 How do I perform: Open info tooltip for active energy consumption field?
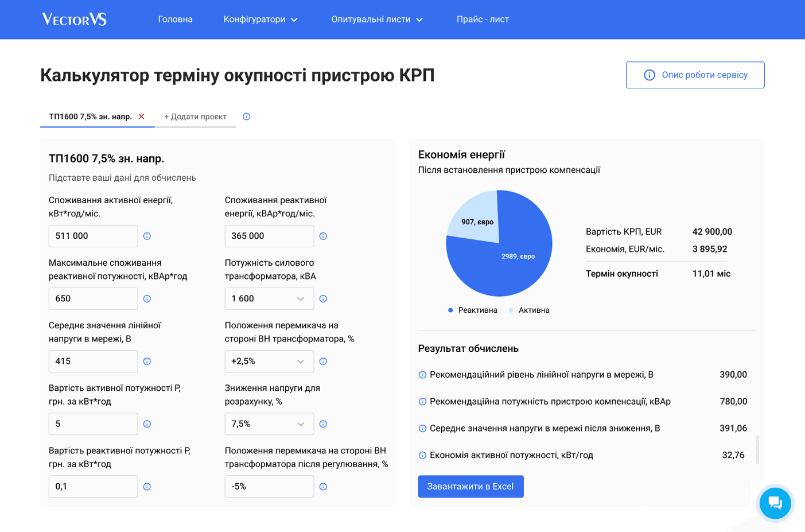147,235
